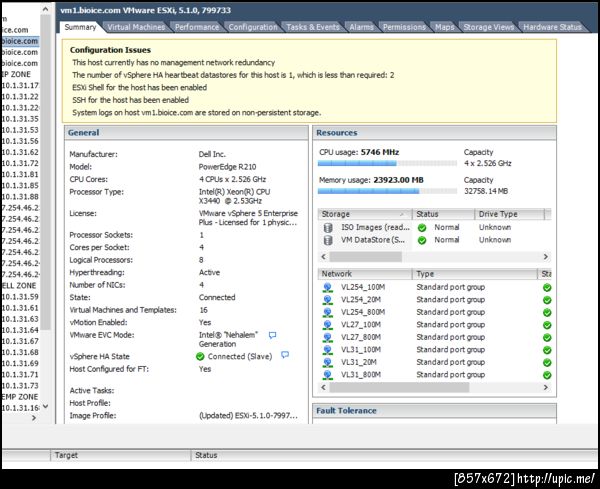Click the green Normal status icon for VM DataStore
The image size is (600, 489).
click(x=422, y=240)
